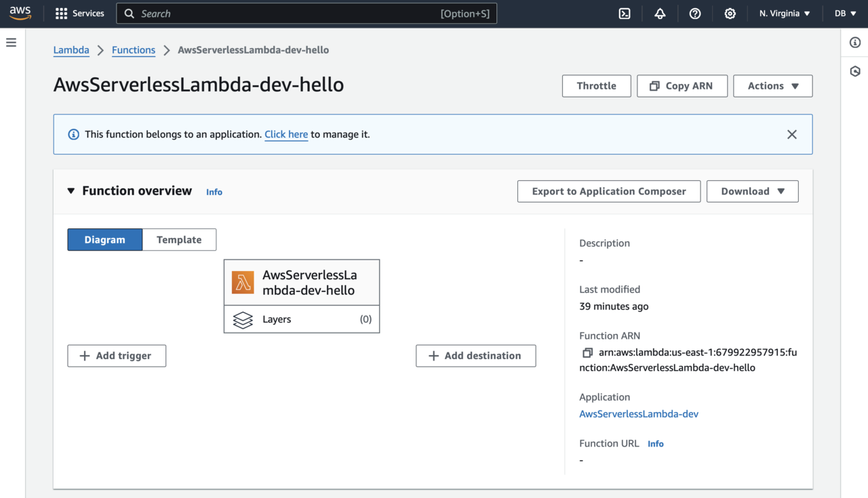Screen dimensions: 868x498
Task: Open the N. Virginia region selector
Action: 785,14
